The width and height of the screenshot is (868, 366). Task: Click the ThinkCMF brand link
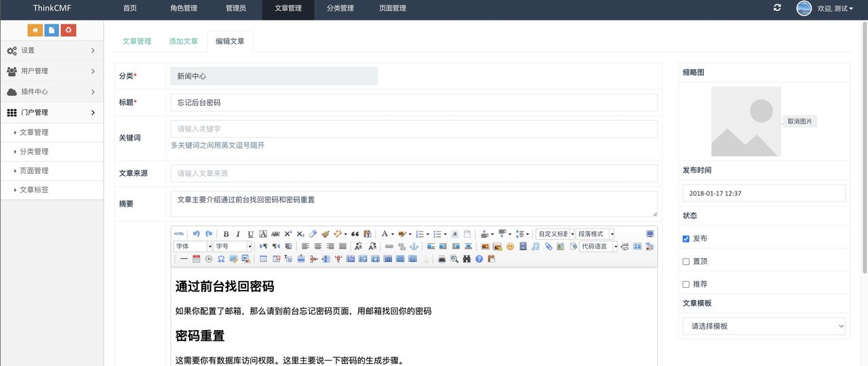click(x=52, y=8)
